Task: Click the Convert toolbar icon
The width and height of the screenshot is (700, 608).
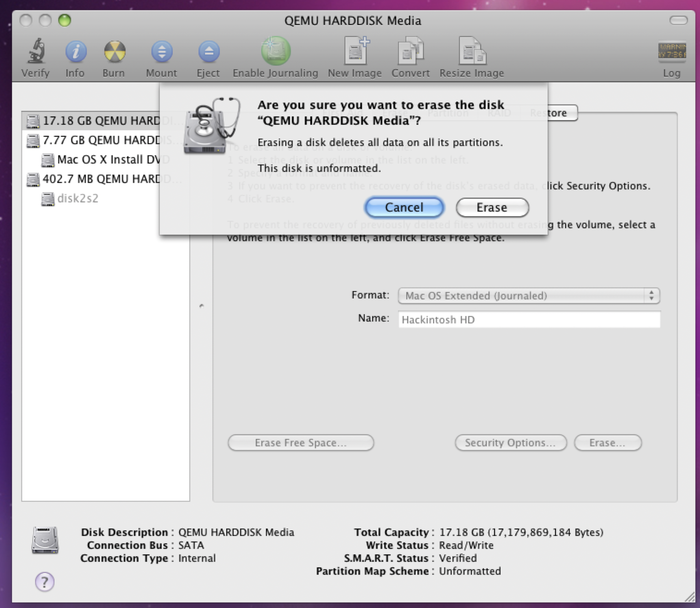Action: pos(410,51)
